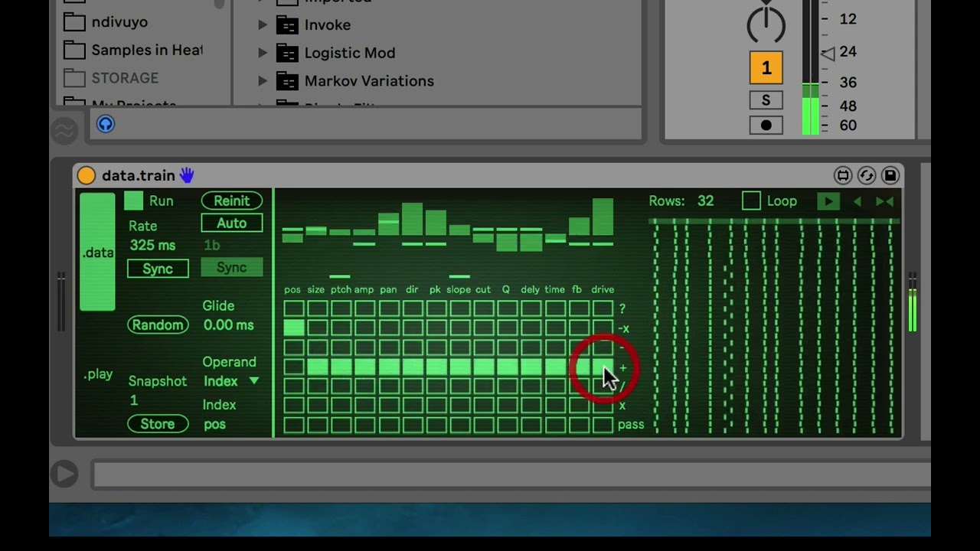
Task: Click the slope value bar slider
Action: pos(460,237)
